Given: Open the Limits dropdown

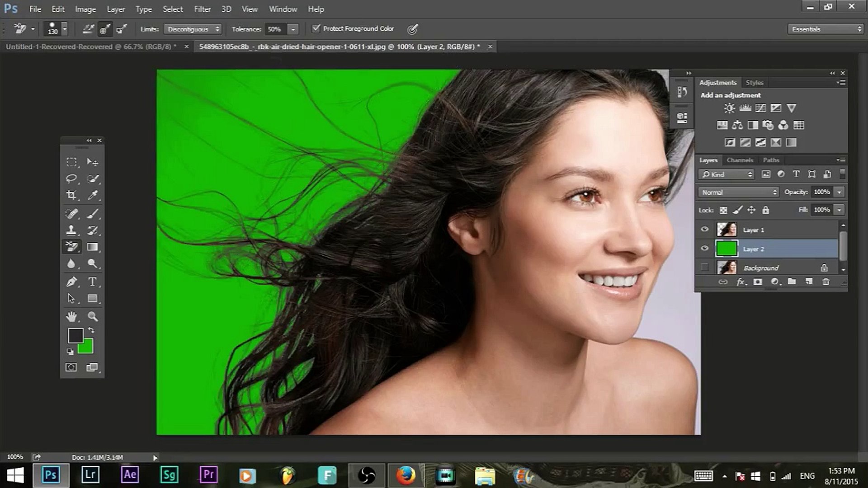Looking at the screenshot, I should [193, 29].
